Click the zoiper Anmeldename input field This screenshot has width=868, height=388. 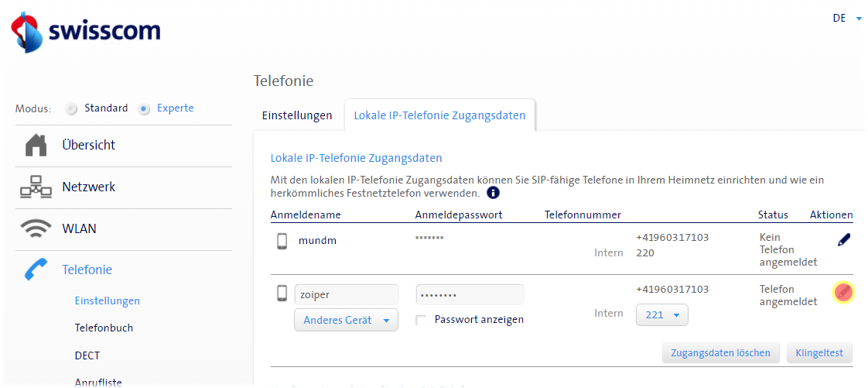tap(346, 295)
